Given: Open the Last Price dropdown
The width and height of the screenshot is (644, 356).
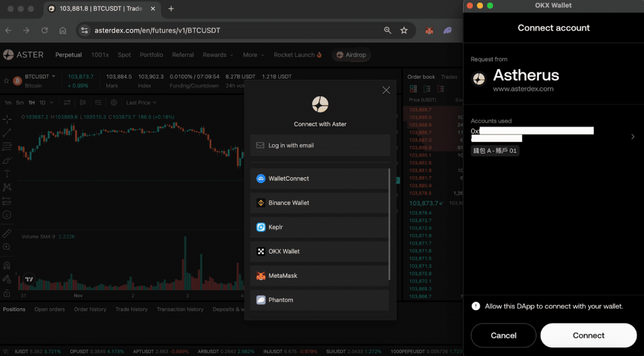Looking at the screenshot, I should [x=141, y=103].
